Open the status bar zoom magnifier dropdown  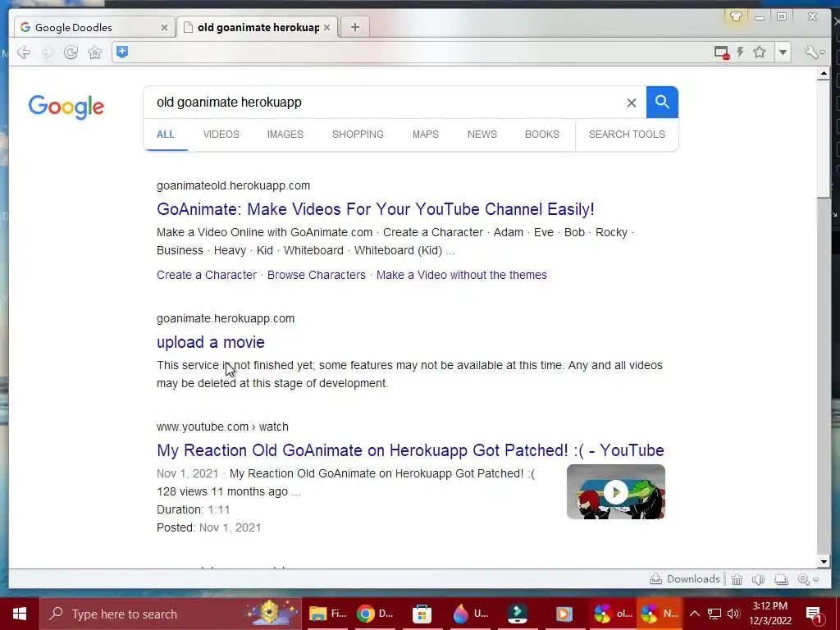click(x=808, y=579)
